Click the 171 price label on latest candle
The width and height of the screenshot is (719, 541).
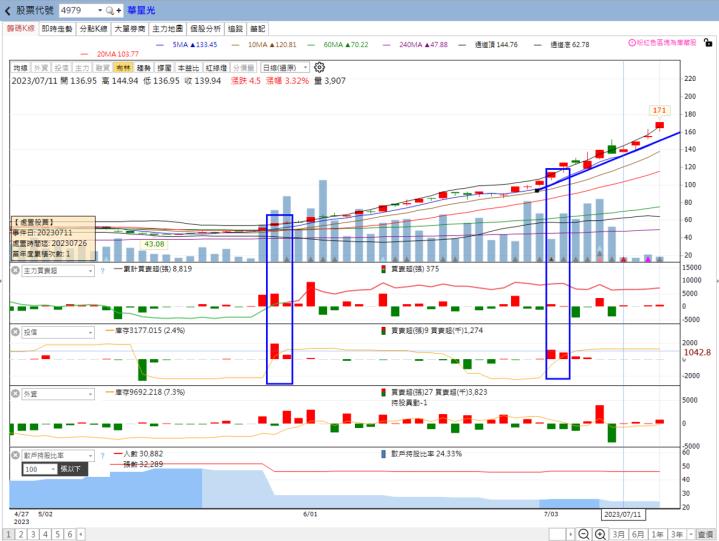[659, 110]
